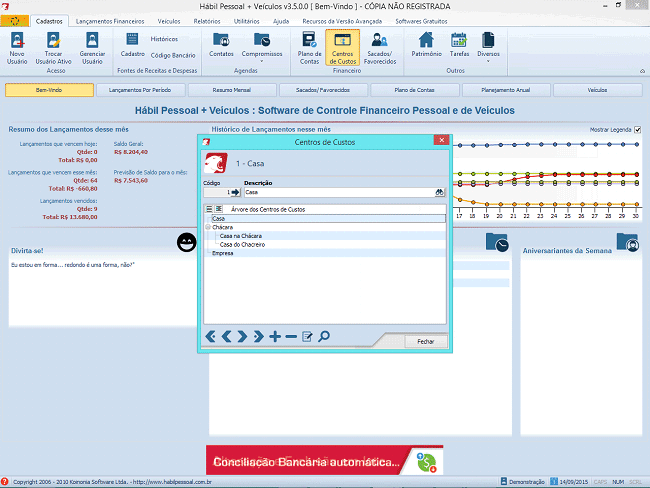Open Sacados/Favorecidos page button
The height and width of the screenshot is (488, 650).
pos(323,90)
